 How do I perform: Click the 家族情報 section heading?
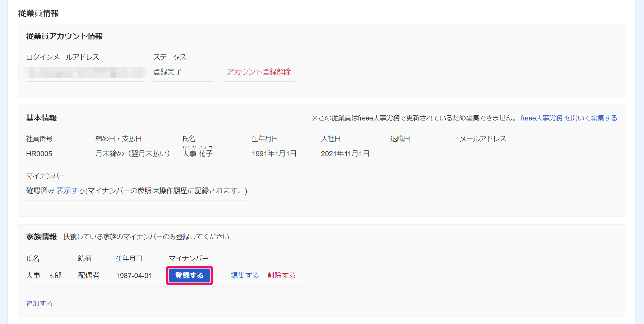[x=42, y=237]
